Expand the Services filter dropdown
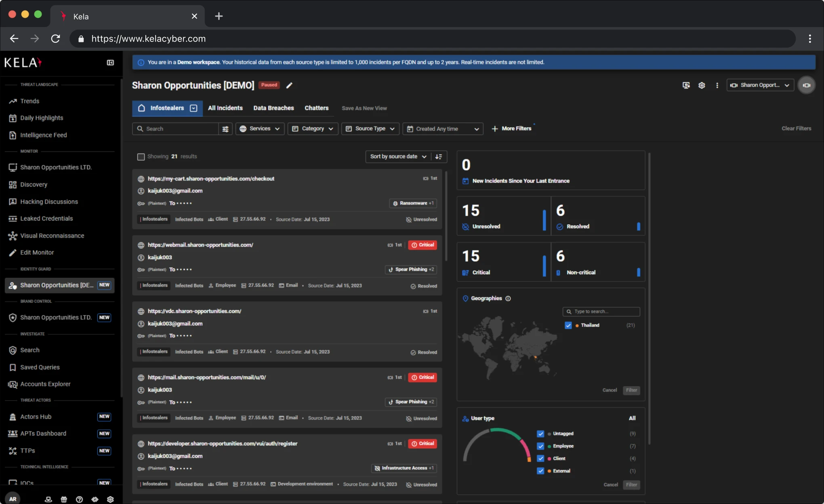 260,129
